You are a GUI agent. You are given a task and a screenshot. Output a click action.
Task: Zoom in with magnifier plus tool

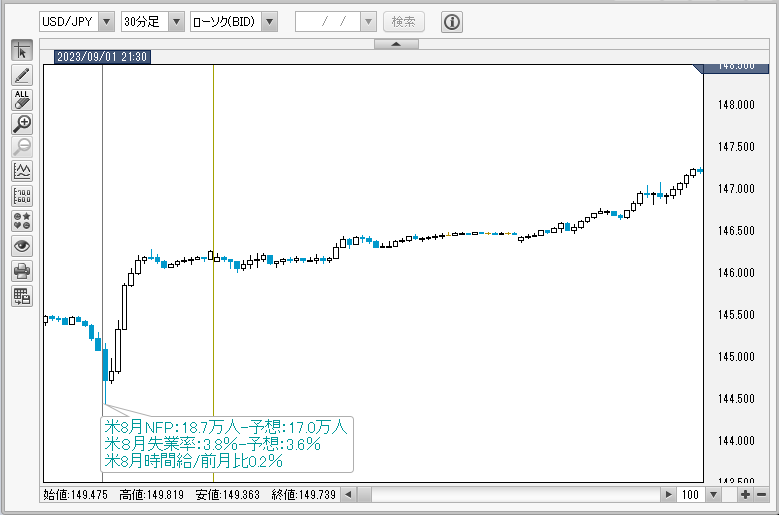point(22,124)
